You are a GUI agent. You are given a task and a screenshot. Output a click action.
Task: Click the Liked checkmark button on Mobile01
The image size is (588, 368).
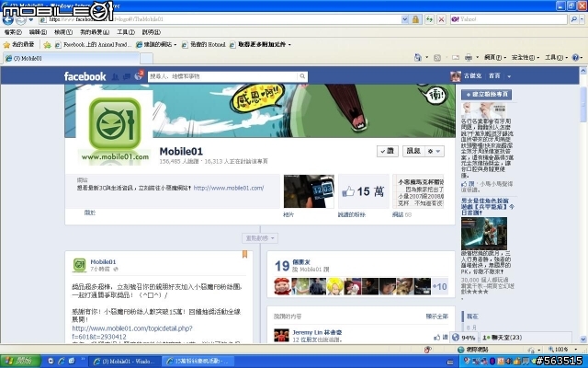point(388,151)
